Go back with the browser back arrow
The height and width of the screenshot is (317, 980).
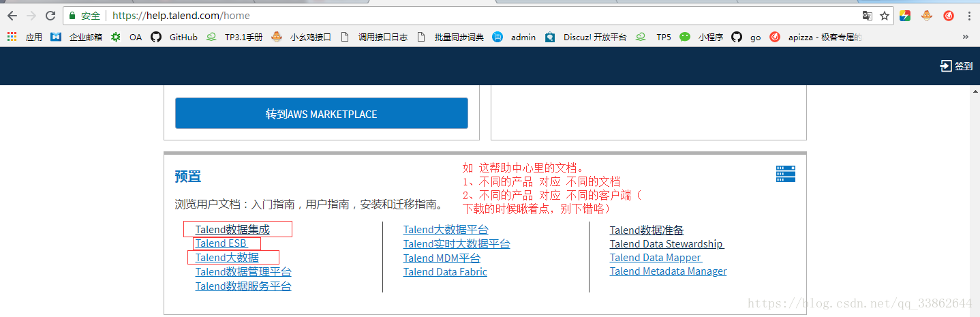tap(12, 16)
